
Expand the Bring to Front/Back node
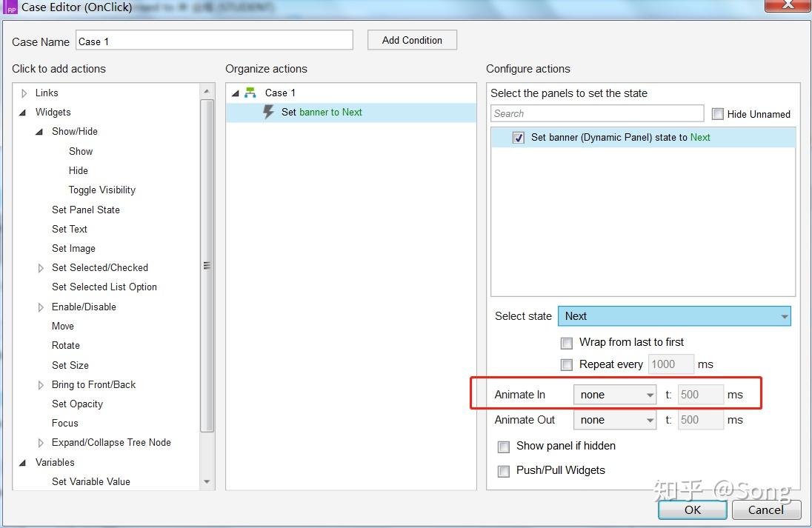41,385
